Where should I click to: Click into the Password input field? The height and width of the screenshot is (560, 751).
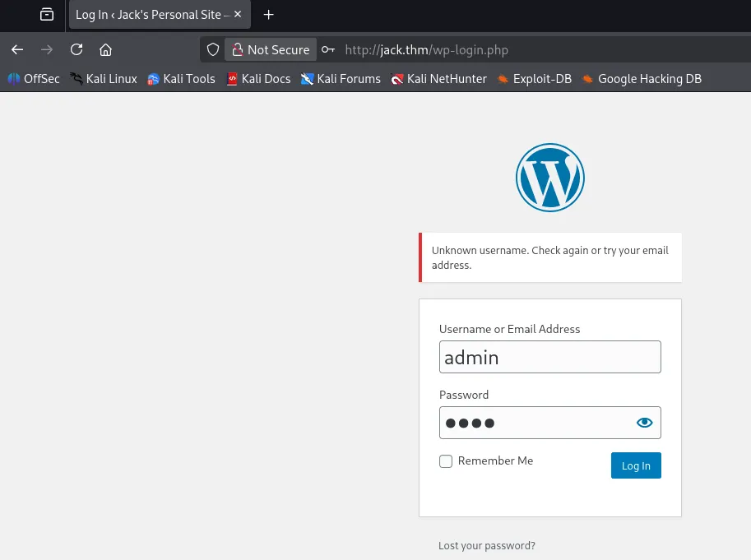pyautogui.click(x=535, y=423)
